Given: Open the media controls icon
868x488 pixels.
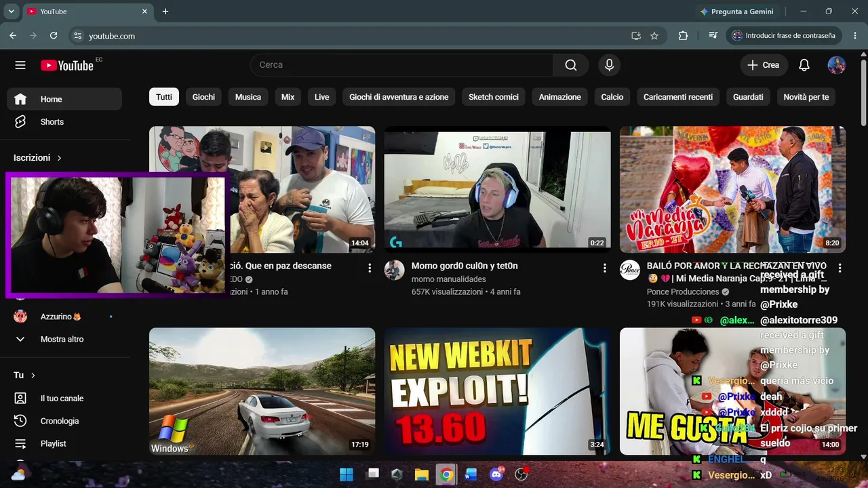Looking at the screenshot, I should (713, 36).
